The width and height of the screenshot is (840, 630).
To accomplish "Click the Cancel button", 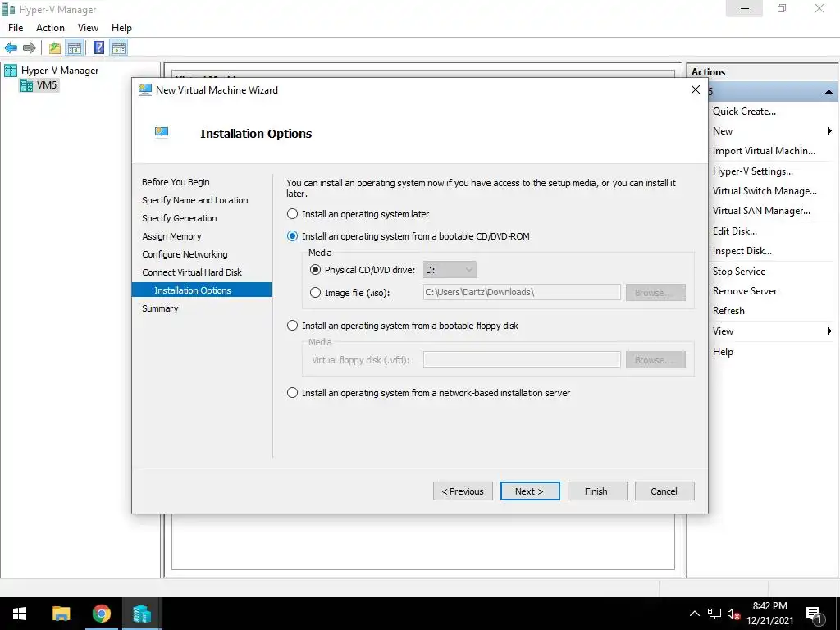I will 664,491.
